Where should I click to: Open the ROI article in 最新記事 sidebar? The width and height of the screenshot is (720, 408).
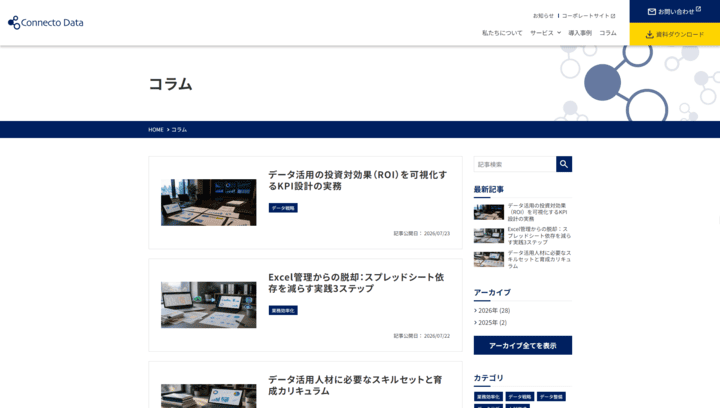pyautogui.click(x=538, y=212)
